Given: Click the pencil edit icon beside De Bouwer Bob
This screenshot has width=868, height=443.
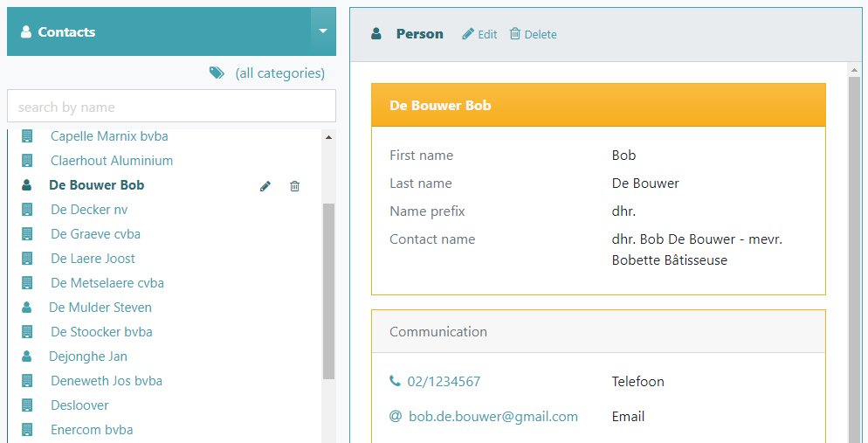Looking at the screenshot, I should (265, 186).
